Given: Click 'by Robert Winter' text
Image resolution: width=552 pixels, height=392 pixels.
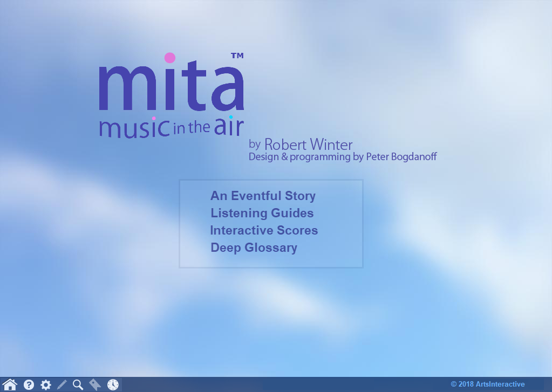Looking at the screenshot, I should tap(301, 145).
